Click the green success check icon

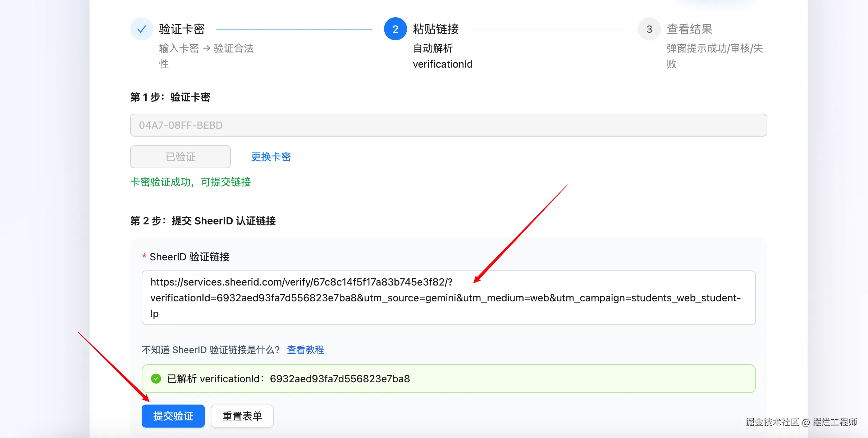pos(156,379)
